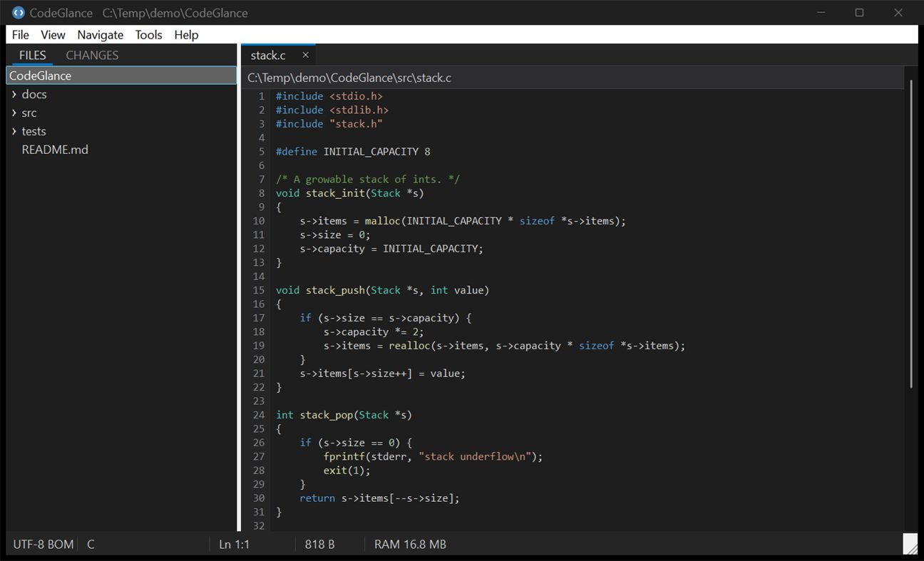Click the file path C:\Temp\demo\CodeGlance\src\stack.c
The image size is (924, 561).
point(349,78)
